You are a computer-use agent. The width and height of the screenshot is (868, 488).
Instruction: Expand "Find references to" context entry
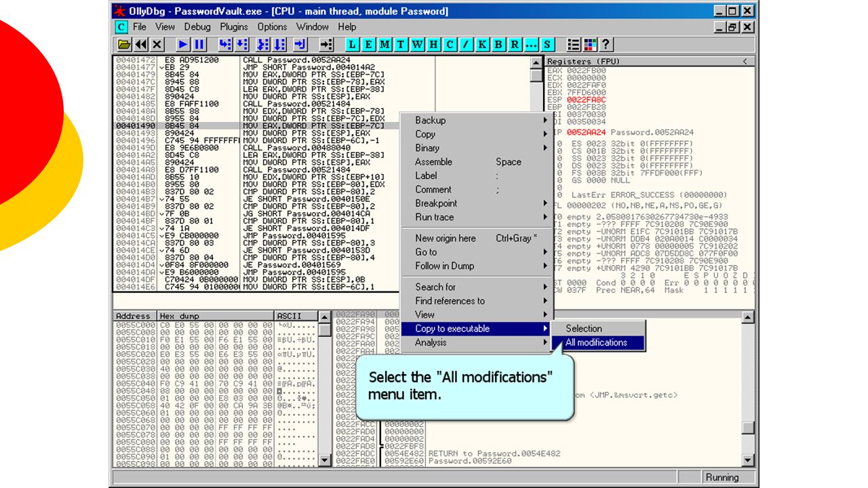pos(477,301)
